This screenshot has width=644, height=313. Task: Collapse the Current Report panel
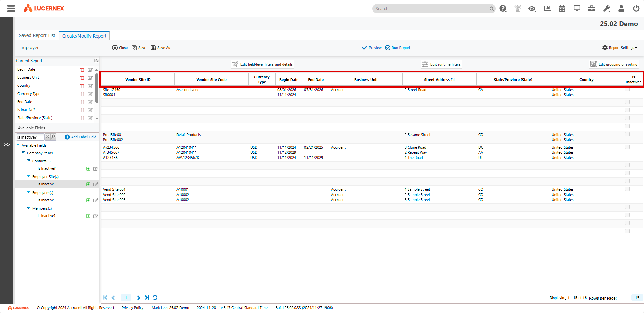(97, 60)
